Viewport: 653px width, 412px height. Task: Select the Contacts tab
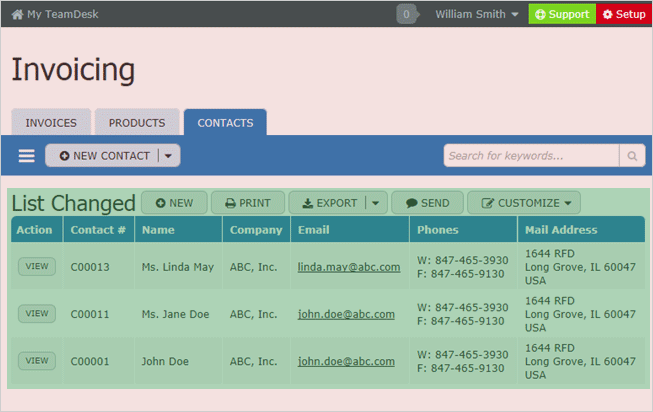225,122
